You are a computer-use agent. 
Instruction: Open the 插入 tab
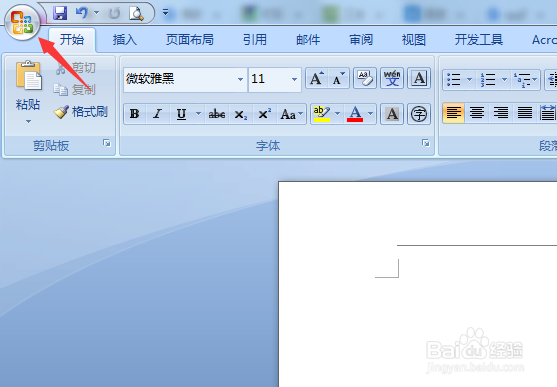click(124, 39)
